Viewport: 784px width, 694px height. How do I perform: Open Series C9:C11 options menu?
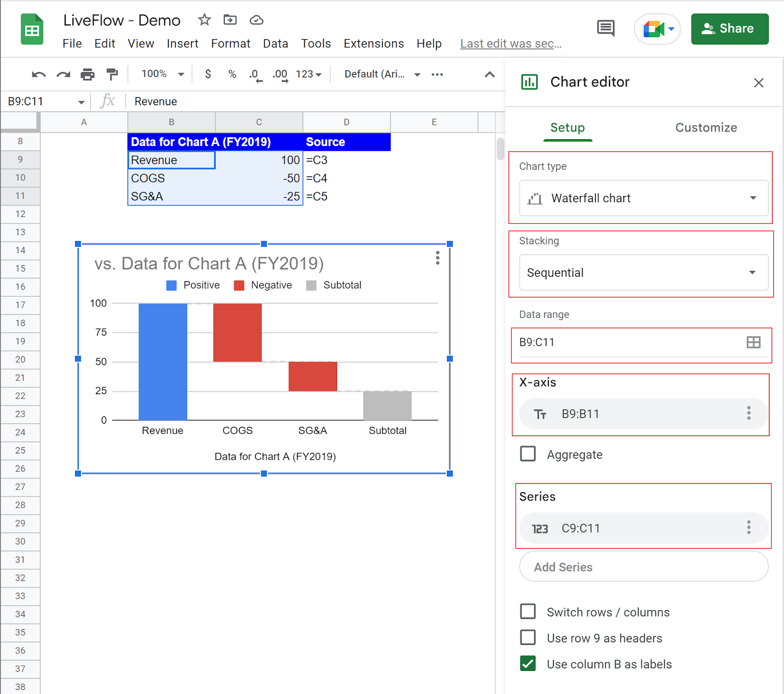tap(749, 527)
